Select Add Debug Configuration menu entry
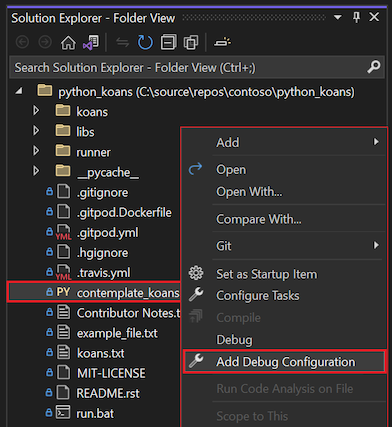The height and width of the screenshot is (427, 392). (x=284, y=362)
